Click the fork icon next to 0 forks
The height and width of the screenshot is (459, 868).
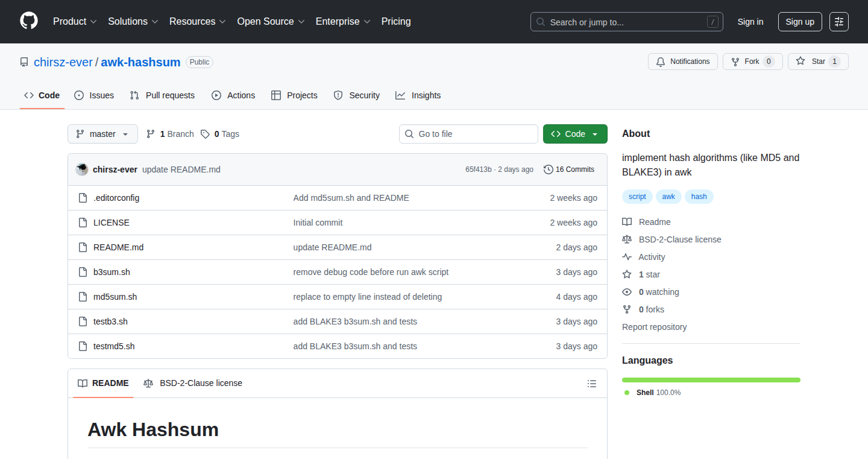pos(627,309)
